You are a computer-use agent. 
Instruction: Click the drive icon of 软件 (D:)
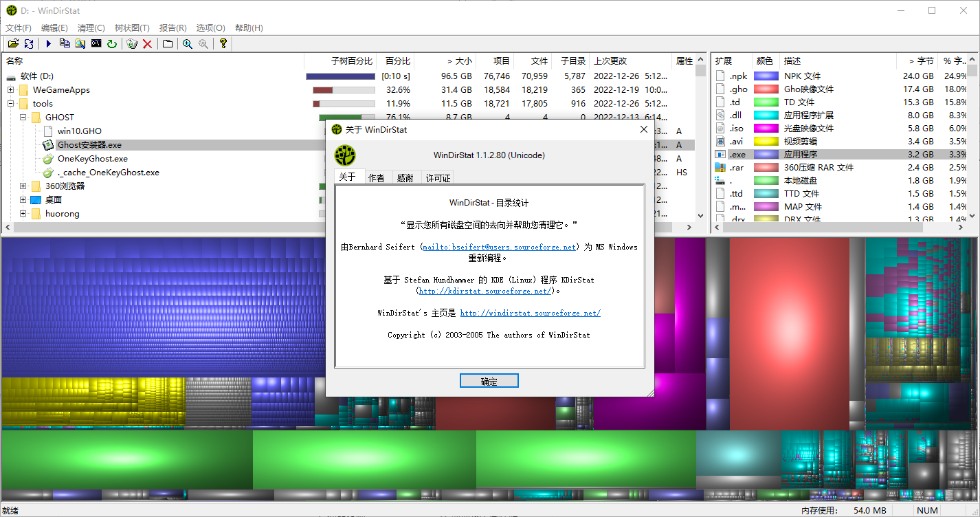click(12, 76)
